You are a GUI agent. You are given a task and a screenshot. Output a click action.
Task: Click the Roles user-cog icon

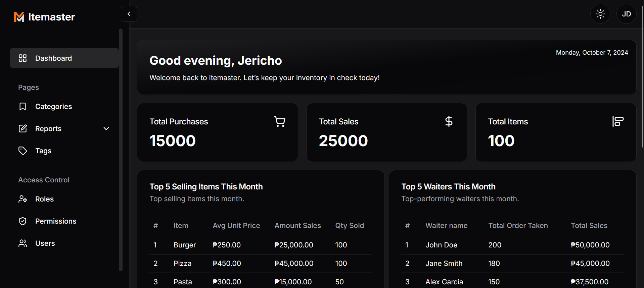(22, 199)
